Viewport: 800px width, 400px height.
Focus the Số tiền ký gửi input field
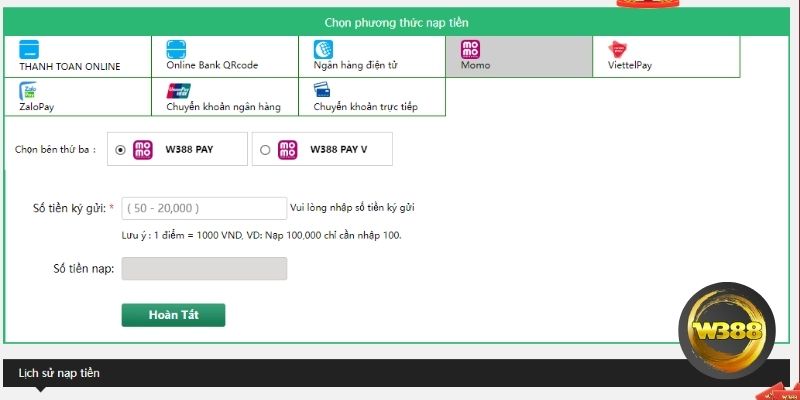[x=204, y=208]
